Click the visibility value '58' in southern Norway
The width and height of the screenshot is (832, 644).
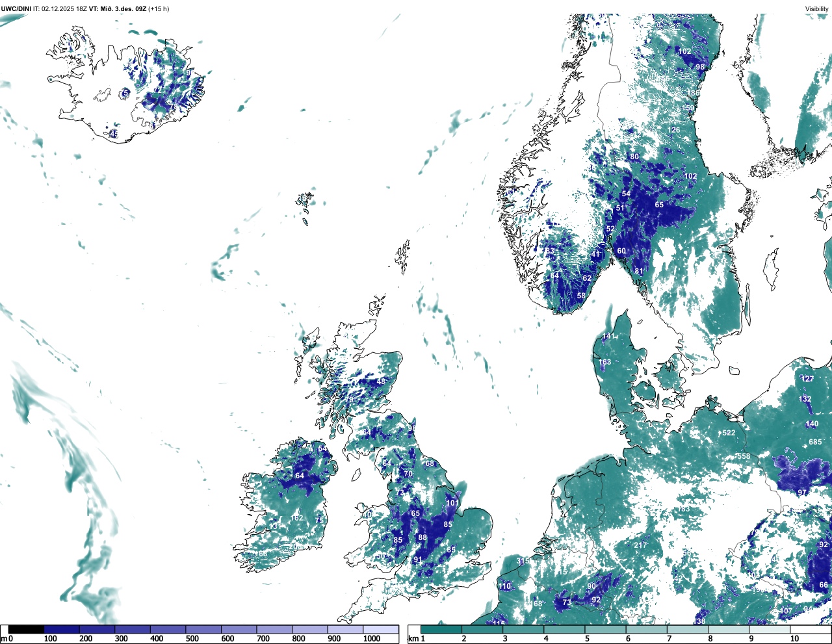click(x=581, y=296)
